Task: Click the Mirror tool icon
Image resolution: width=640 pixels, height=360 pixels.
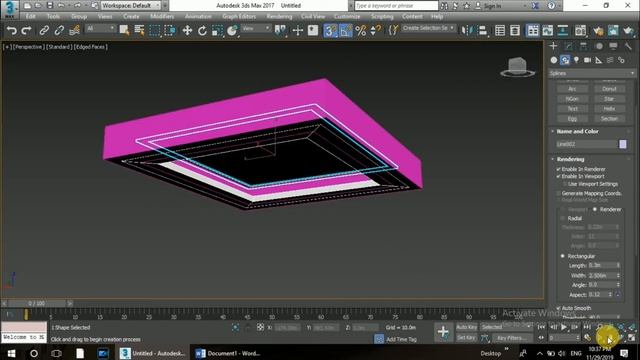Action: (x=466, y=31)
